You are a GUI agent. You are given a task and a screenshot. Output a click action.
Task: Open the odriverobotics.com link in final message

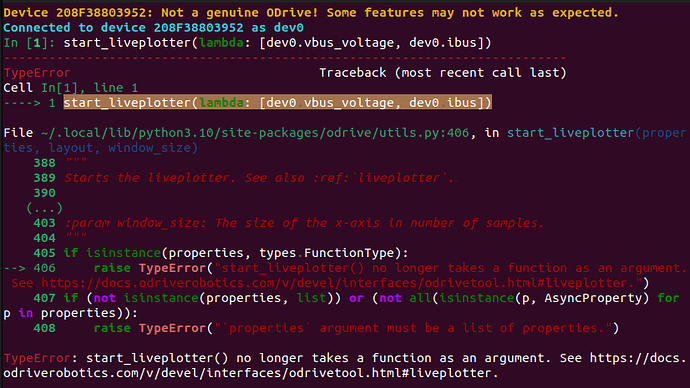[x=250, y=373]
